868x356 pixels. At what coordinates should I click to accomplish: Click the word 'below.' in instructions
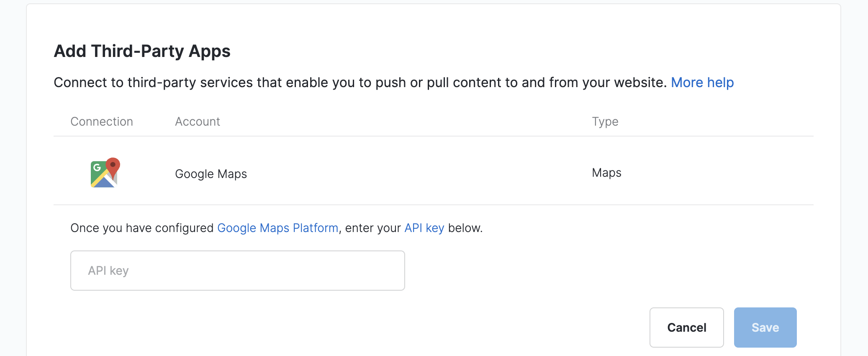pyautogui.click(x=465, y=228)
